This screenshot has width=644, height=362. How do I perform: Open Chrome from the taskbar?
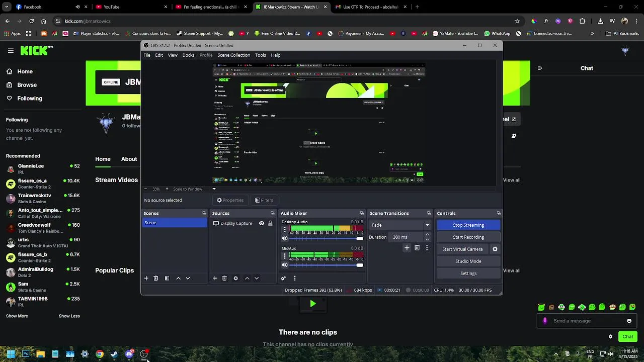pyautogui.click(x=100, y=354)
